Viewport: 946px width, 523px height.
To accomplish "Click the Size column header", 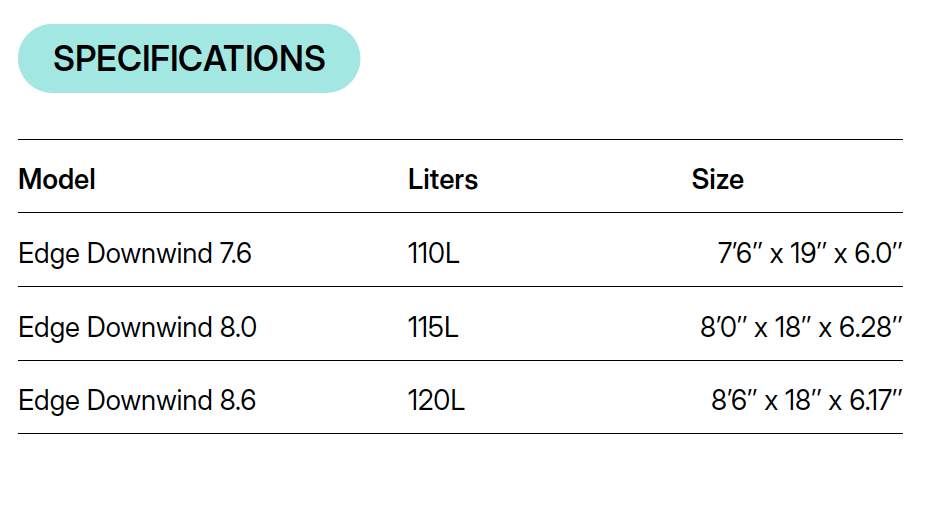I will click(x=717, y=180).
